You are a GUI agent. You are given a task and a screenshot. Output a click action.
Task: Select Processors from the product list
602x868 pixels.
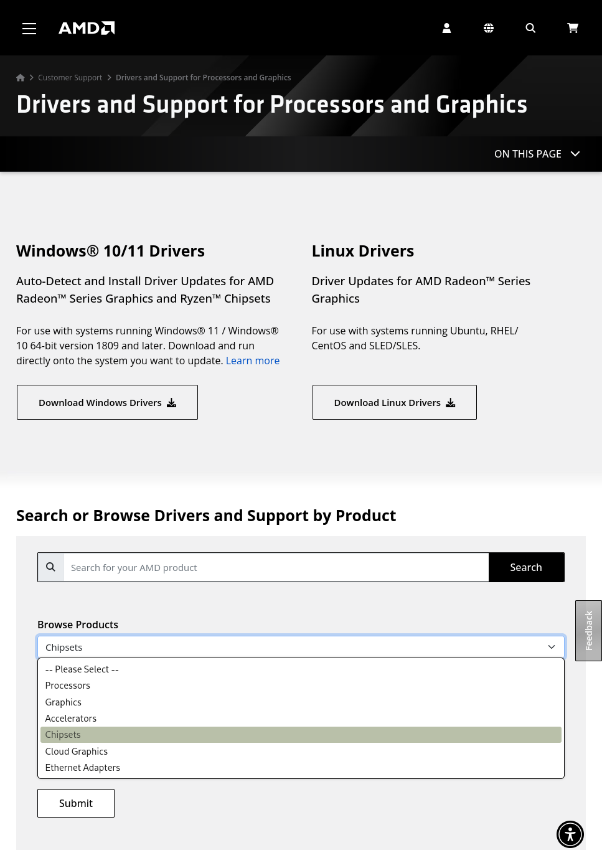click(x=68, y=686)
